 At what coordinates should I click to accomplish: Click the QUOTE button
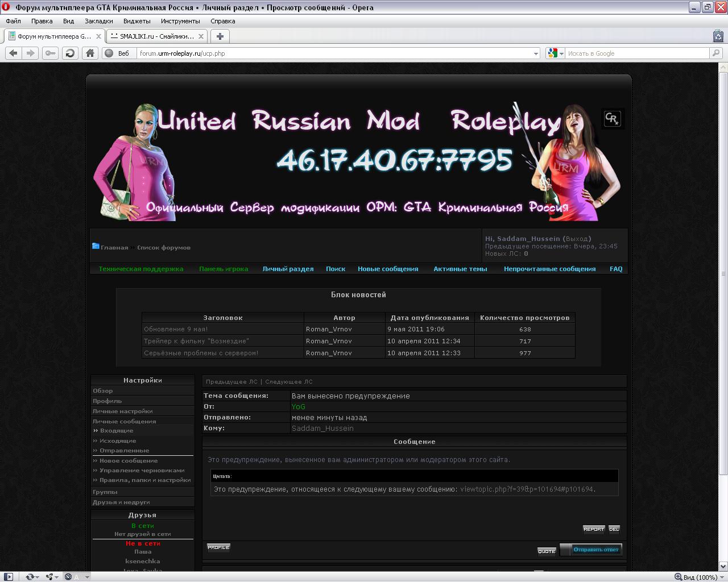(x=547, y=551)
